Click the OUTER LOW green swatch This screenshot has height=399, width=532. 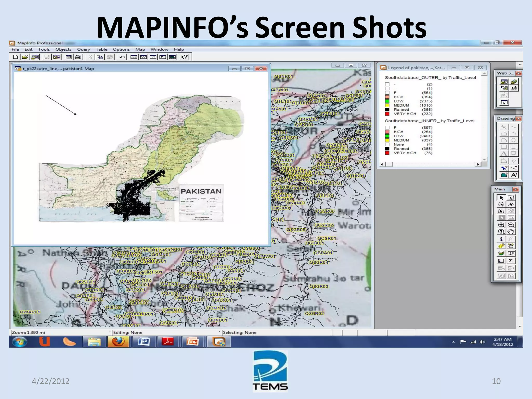click(387, 101)
